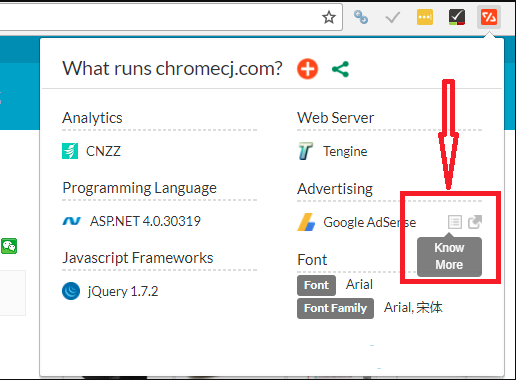Click the Font Family tag
The image size is (516, 380).
[335, 308]
